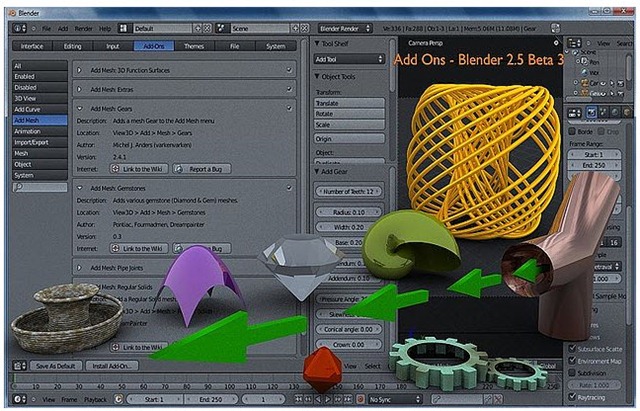Select the Add Curve add-on category
Viewport: 640px width, 411px height.
40,109
